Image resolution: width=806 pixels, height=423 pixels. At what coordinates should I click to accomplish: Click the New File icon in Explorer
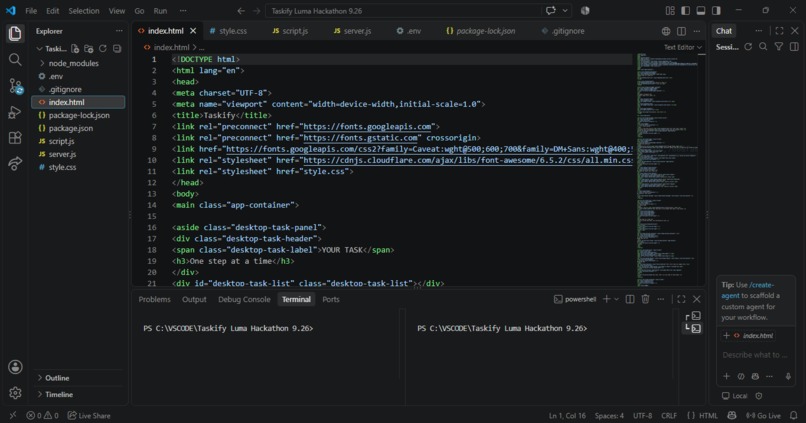[75, 49]
